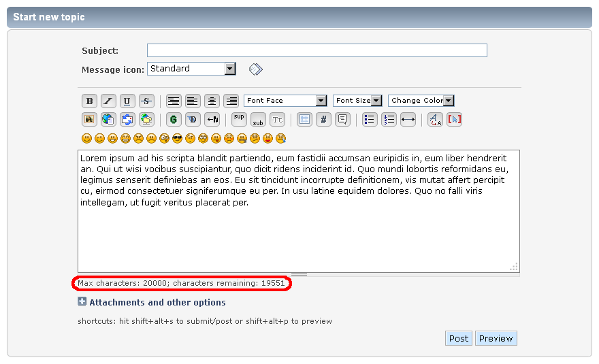Toggle editor view with the red brackets icon

454,120
